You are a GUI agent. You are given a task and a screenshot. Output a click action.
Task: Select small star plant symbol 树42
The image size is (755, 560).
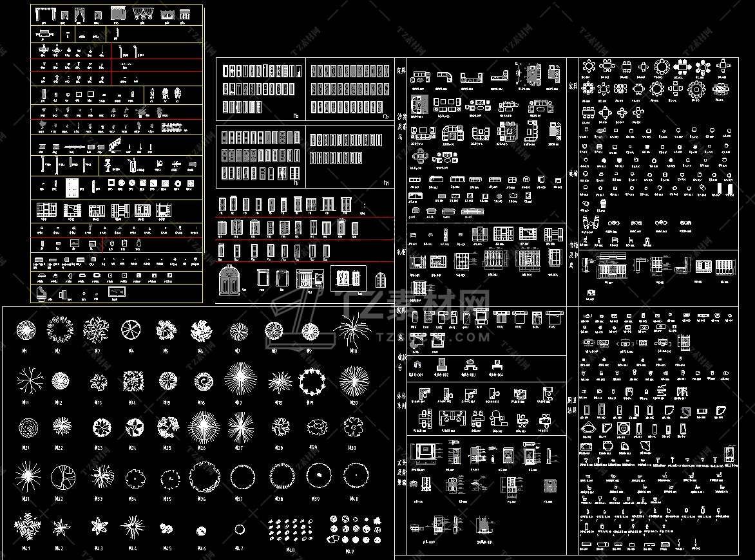[61, 528]
